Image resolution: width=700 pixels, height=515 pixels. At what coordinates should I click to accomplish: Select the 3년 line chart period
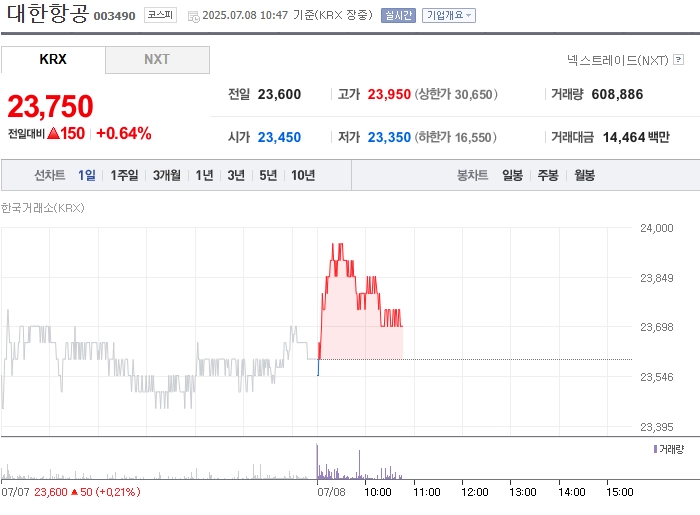tap(236, 175)
